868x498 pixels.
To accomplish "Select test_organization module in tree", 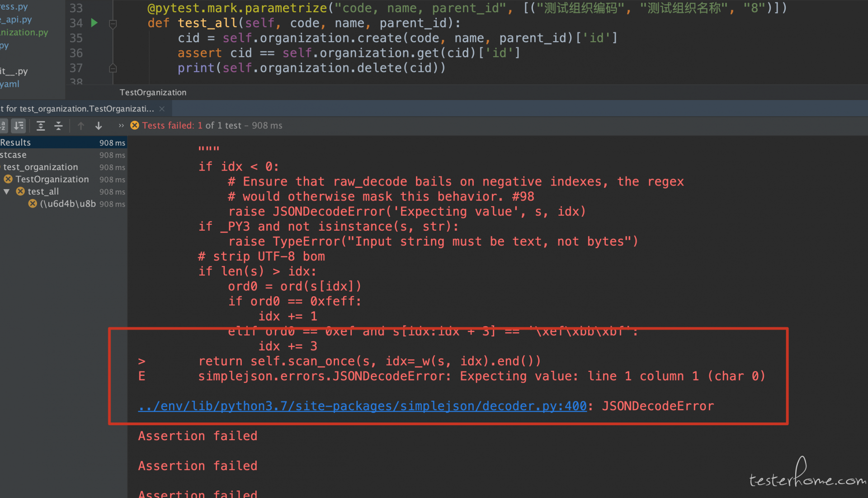I will 41,167.
